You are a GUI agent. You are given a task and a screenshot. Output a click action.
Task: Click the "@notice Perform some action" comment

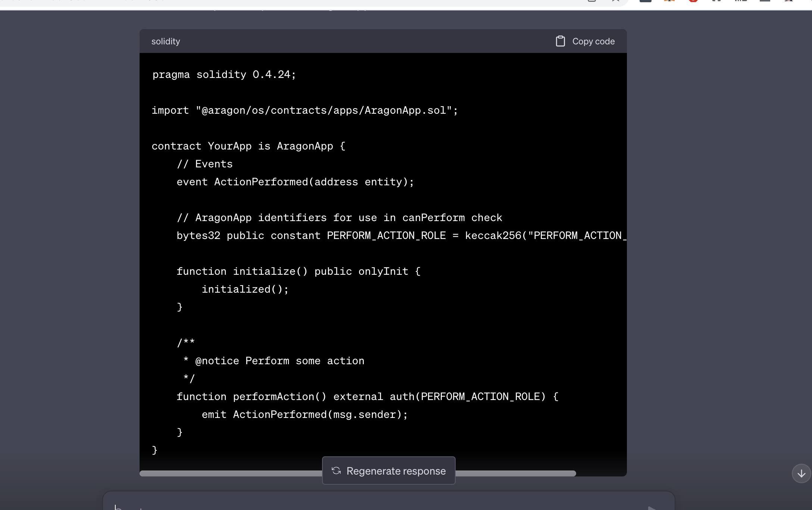pyautogui.click(x=279, y=361)
